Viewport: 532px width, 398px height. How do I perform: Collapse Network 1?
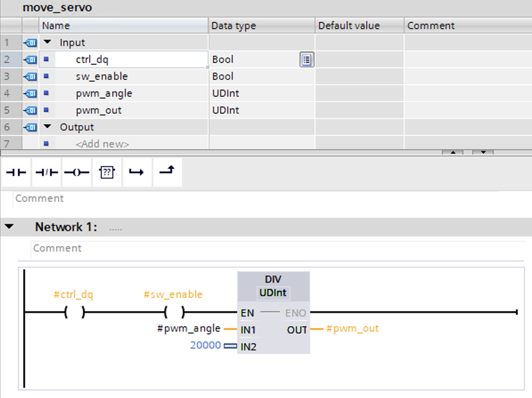9,227
